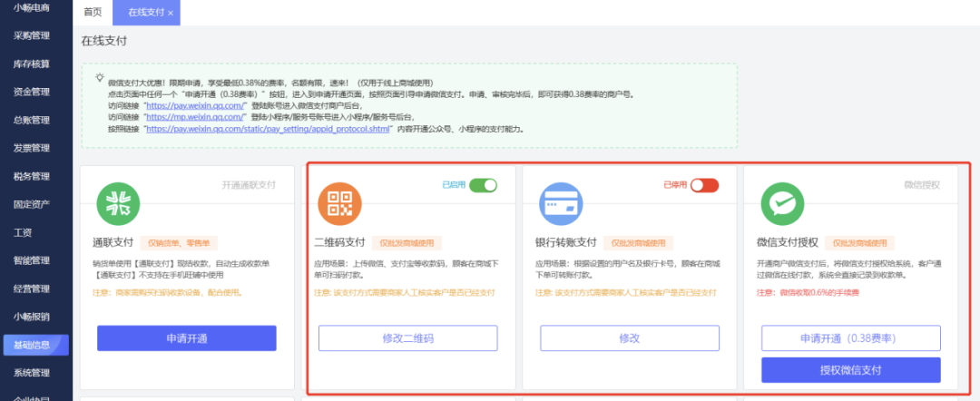
Task: Click the 在线支付 page heading
Action: click(x=103, y=41)
